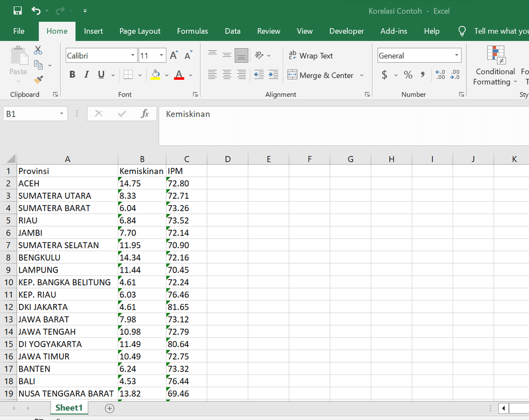Expand the font size 11 dropdown
The width and height of the screenshot is (529, 420).
161,55
